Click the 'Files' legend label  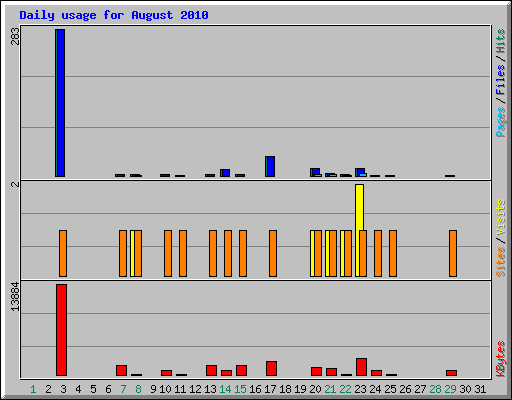pyautogui.click(x=500, y=79)
